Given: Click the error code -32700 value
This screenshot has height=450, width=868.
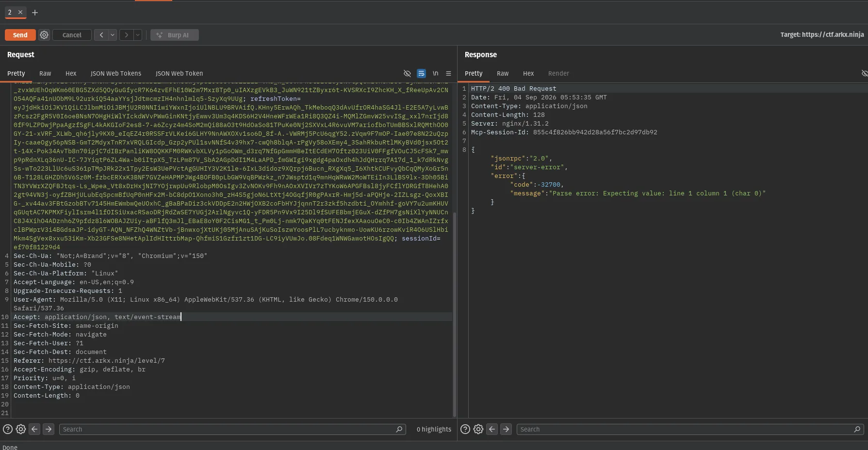Looking at the screenshot, I should click(548, 184).
